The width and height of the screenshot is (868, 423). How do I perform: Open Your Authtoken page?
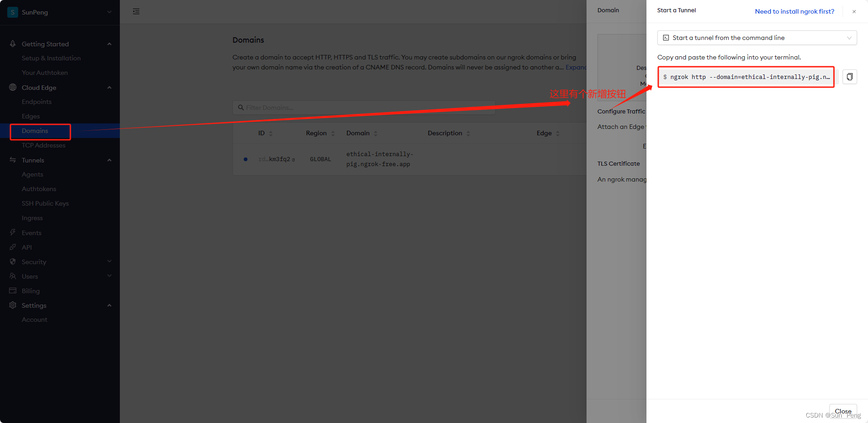(x=45, y=73)
